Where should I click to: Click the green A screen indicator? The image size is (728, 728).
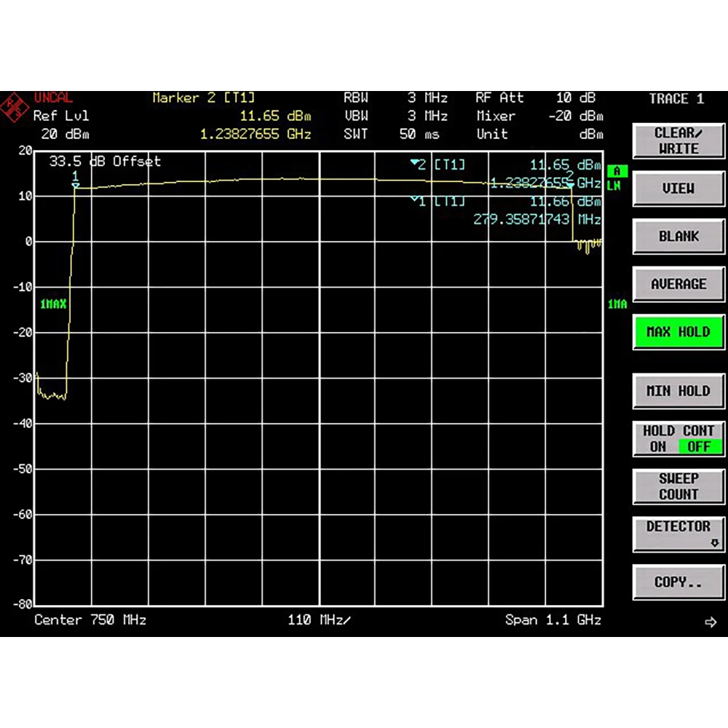617,171
